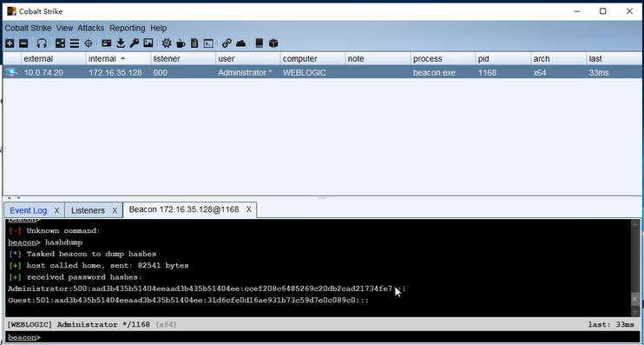Close the Listeners tab with X

pos(115,210)
